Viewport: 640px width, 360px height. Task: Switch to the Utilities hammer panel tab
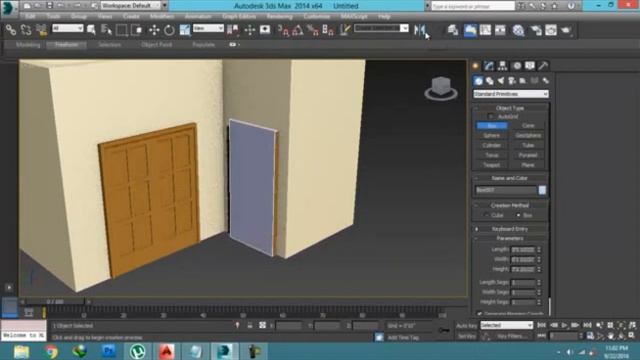point(543,66)
